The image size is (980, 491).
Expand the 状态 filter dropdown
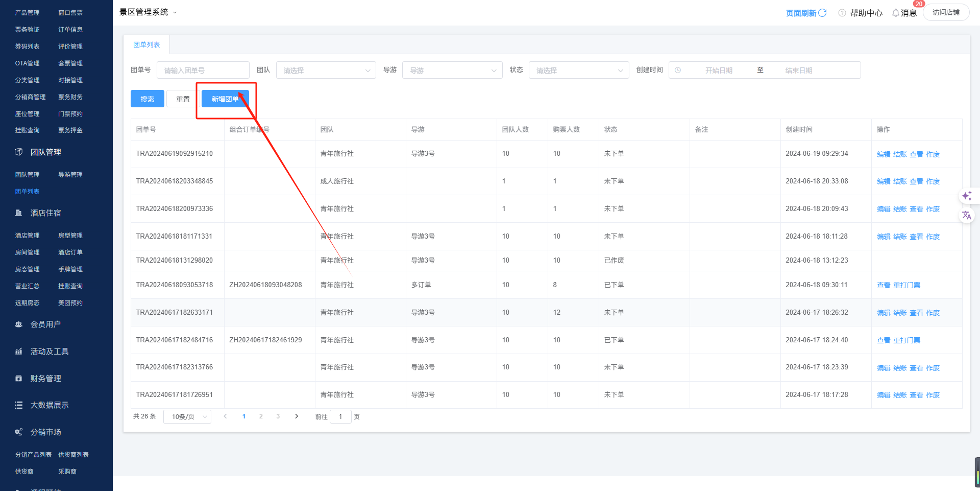coord(578,71)
